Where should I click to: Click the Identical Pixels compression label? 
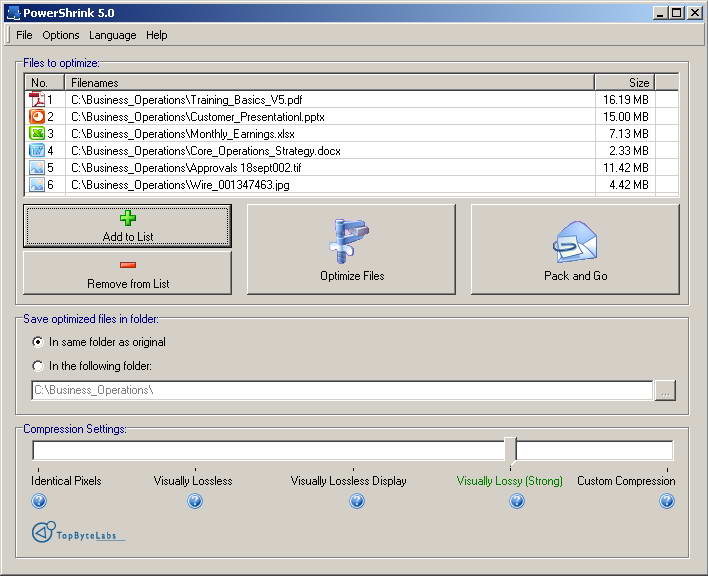click(x=66, y=481)
